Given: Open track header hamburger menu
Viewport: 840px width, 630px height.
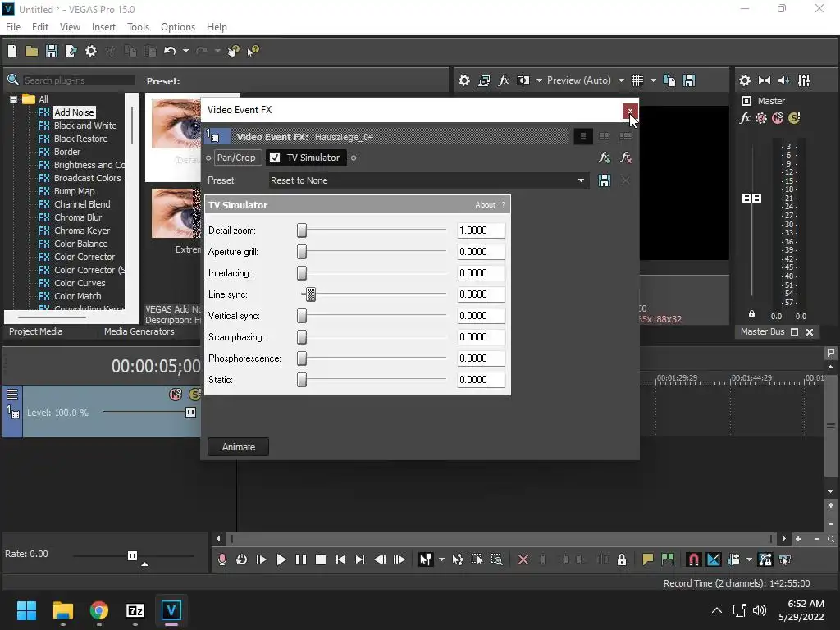Looking at the screenshot, I should pos(12,395).
